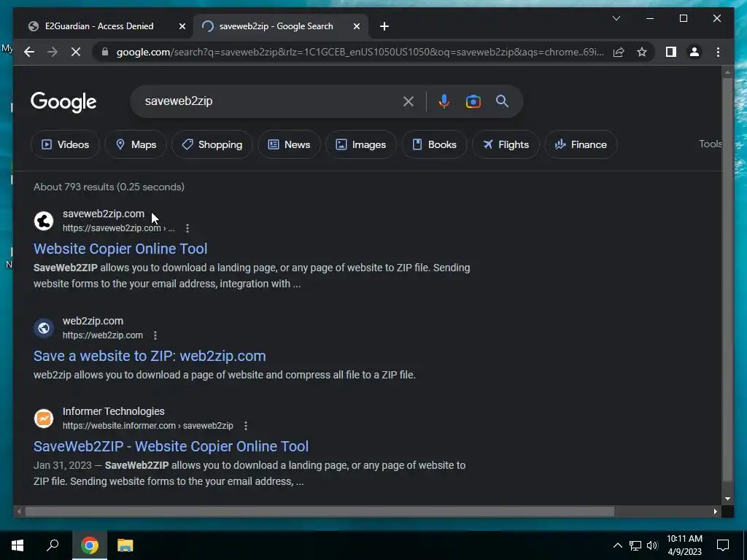Image resolution: width=747 pixels, height=560 pixels.
Task: Open Website Copier Online Tool link
Action: pyautogui.click(x=120, y=249)
